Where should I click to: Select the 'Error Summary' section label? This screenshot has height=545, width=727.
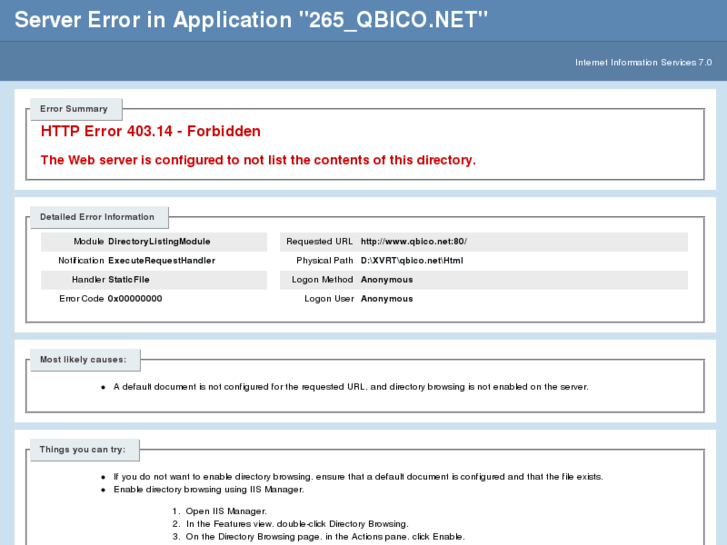74,109
